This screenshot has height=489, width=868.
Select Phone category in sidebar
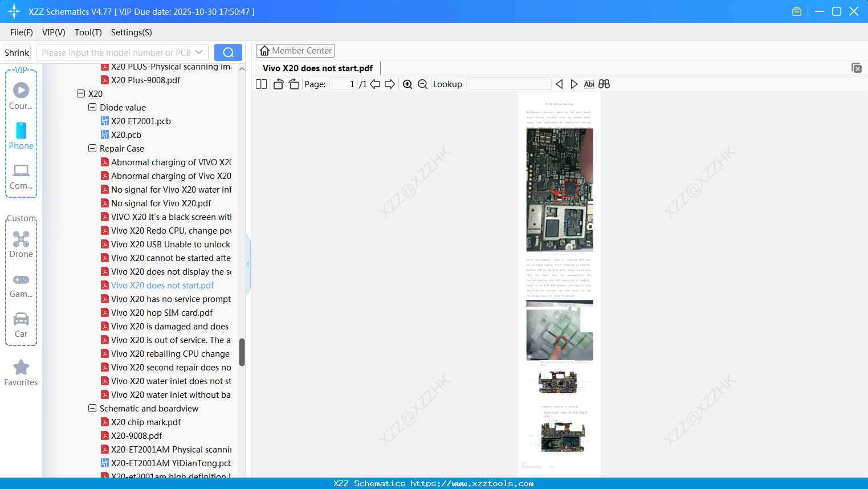[21, 136]
